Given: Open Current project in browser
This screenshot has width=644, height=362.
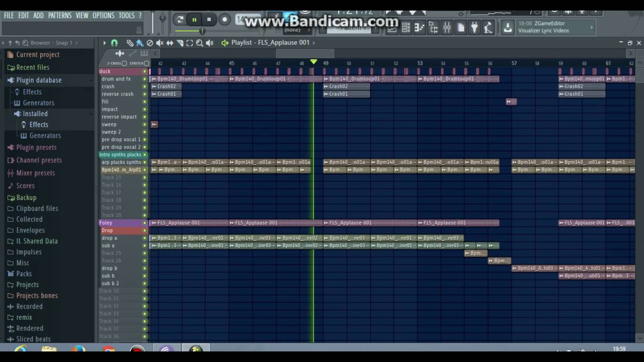Looking at the screenshot, I should [x=38, y=54].
